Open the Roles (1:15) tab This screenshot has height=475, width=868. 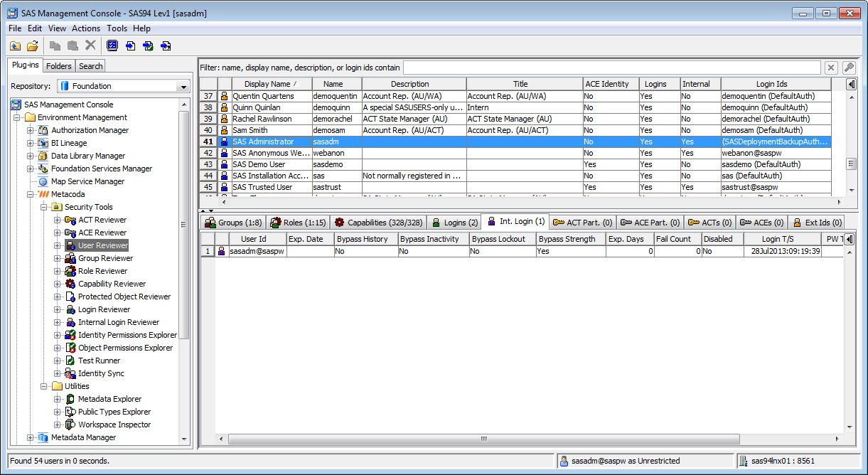click(298, 223)
